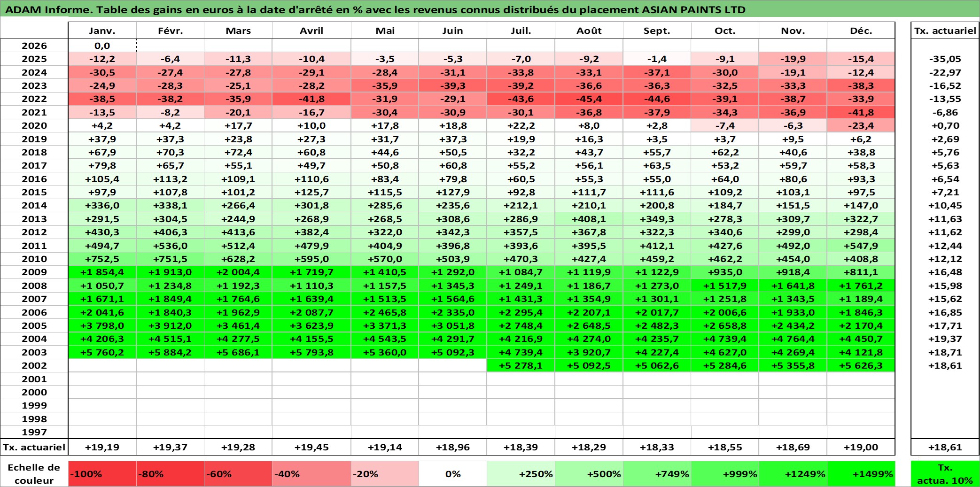Image resolution: width=980 pixels, height=487 pixels.
Task: Click the +0,70 actuarial rate for 2020
Action: pyautogui.click(x=945, y=125)
